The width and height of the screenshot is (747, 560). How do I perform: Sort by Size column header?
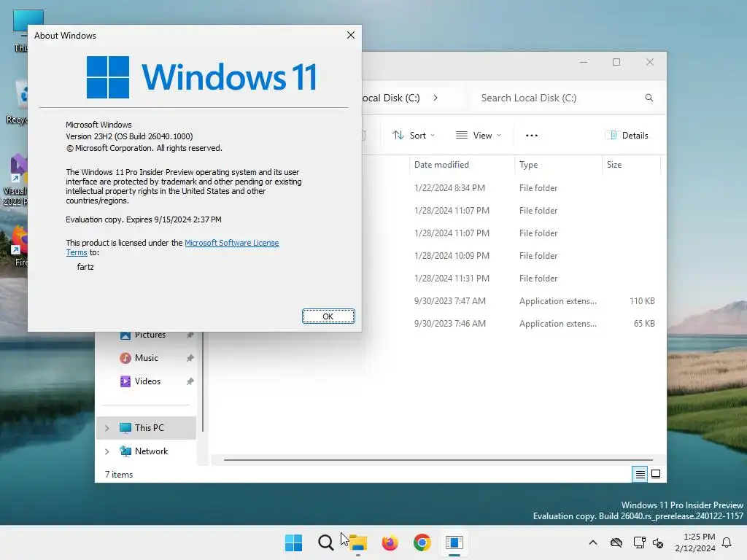tap(631, 165)
